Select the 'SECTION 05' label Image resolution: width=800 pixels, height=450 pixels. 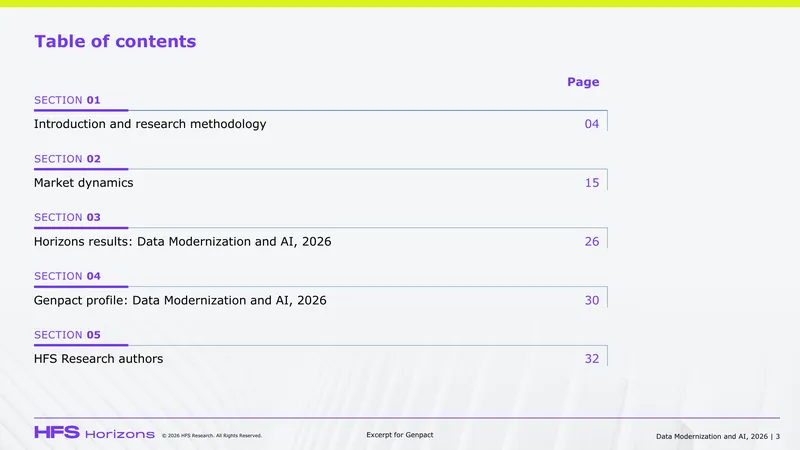click(x=67, y=335)
